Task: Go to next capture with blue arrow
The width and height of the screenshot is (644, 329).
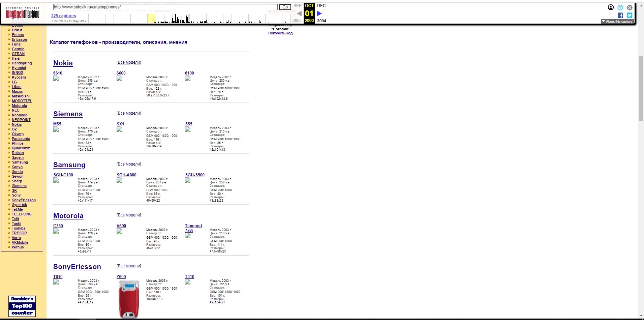Action: (x=319, y=13)
